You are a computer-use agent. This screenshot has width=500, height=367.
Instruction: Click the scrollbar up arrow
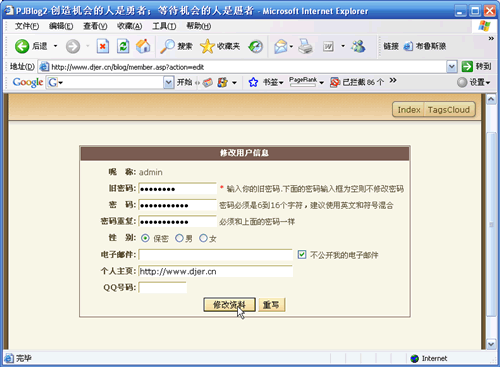pos(491,99)
